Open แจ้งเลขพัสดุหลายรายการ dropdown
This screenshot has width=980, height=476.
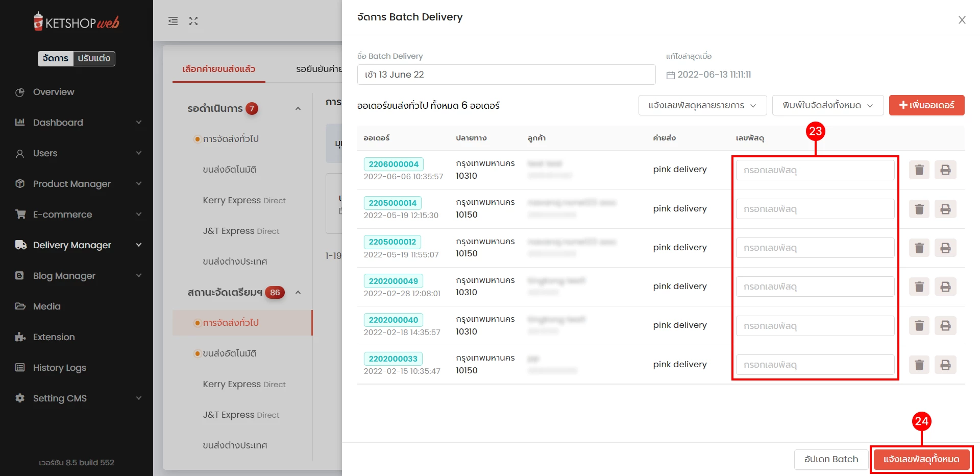click(x=702, y=105)
